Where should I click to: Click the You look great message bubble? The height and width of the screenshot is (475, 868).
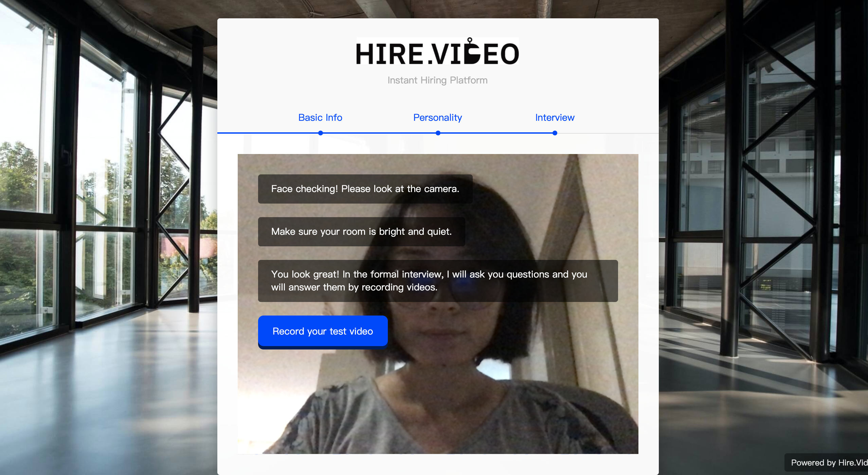[437, 281]
